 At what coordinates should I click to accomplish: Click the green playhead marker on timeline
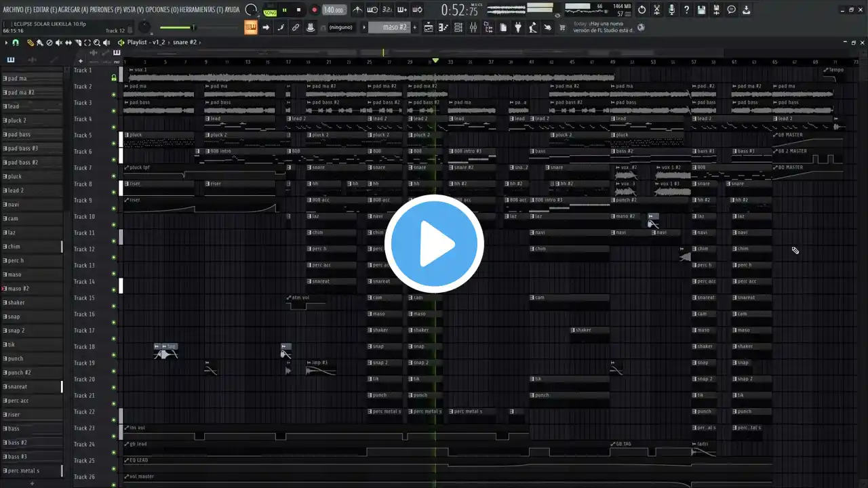435,61
